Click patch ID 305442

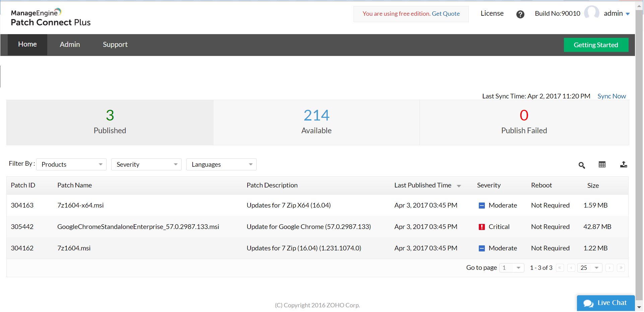22,227
